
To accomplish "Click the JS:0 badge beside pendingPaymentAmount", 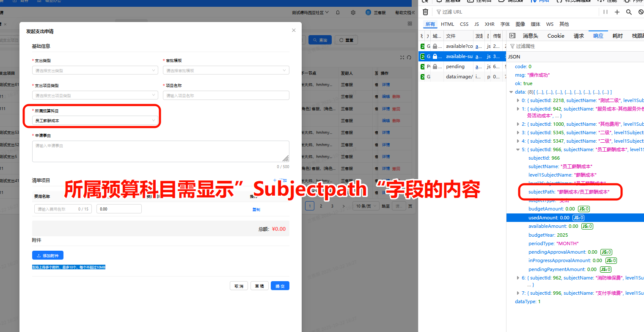I will [x=606, y=269].
